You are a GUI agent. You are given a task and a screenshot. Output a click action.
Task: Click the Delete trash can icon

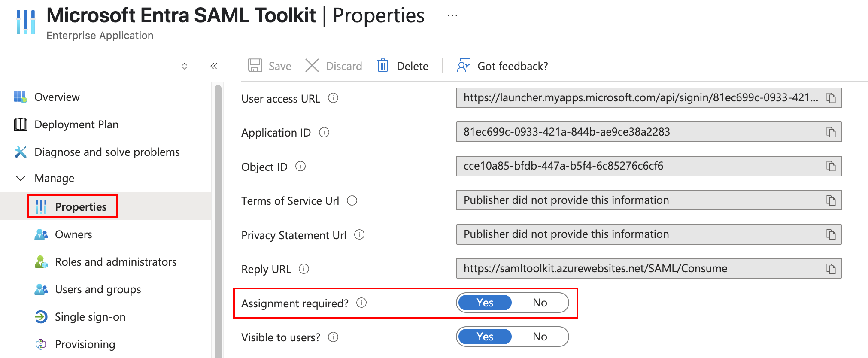383,66
